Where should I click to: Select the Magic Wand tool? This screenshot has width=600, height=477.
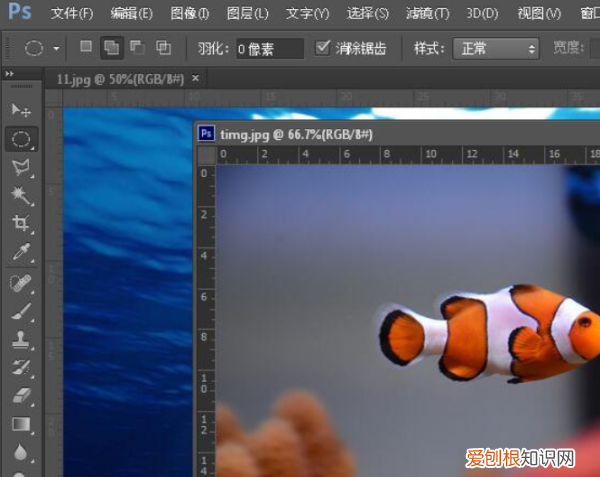21,196
